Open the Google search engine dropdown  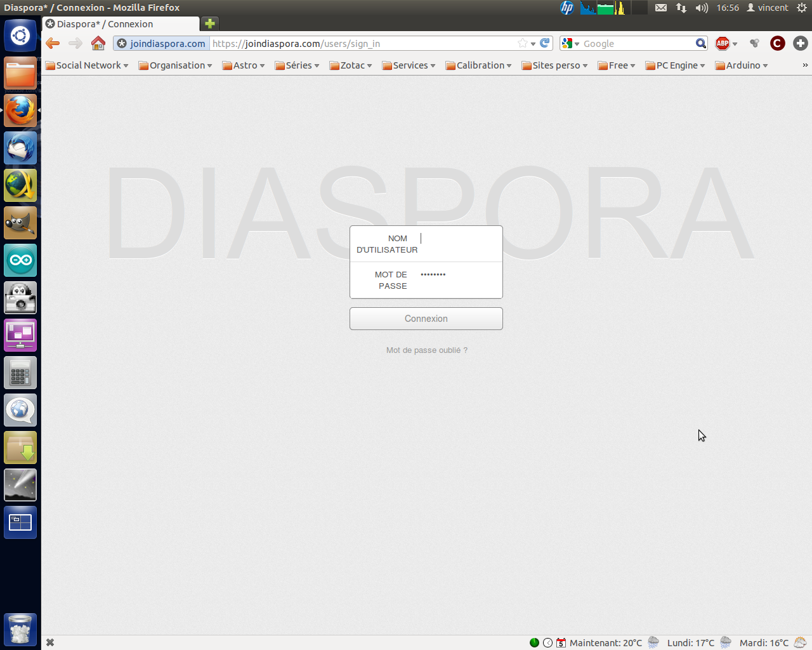tap(570, 43)
